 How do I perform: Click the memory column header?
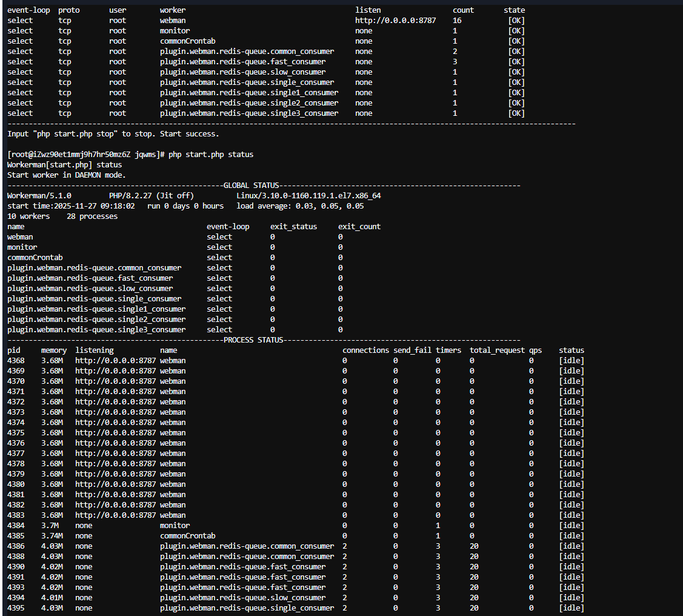tap(54, 350)
